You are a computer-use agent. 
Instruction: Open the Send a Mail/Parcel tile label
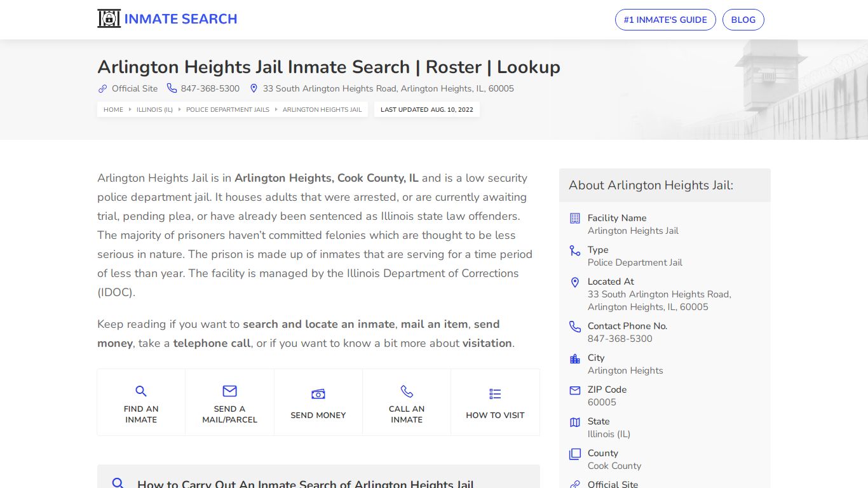coord(229,414)
